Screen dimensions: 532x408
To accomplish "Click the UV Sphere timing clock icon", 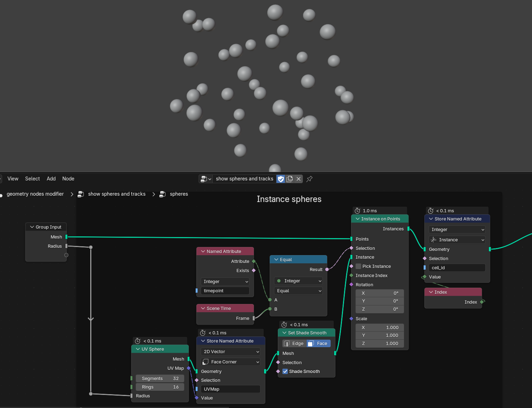I will (x=138, y=341).
